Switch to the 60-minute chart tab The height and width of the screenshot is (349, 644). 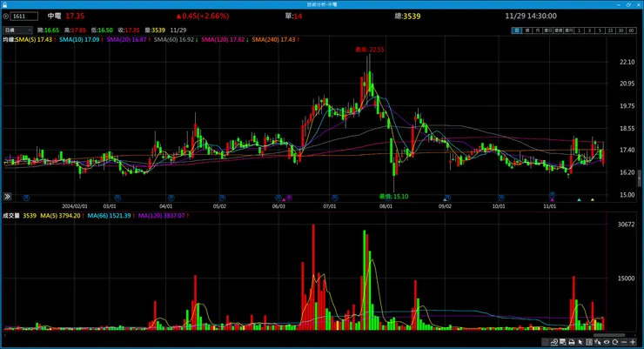pos(631,30)
